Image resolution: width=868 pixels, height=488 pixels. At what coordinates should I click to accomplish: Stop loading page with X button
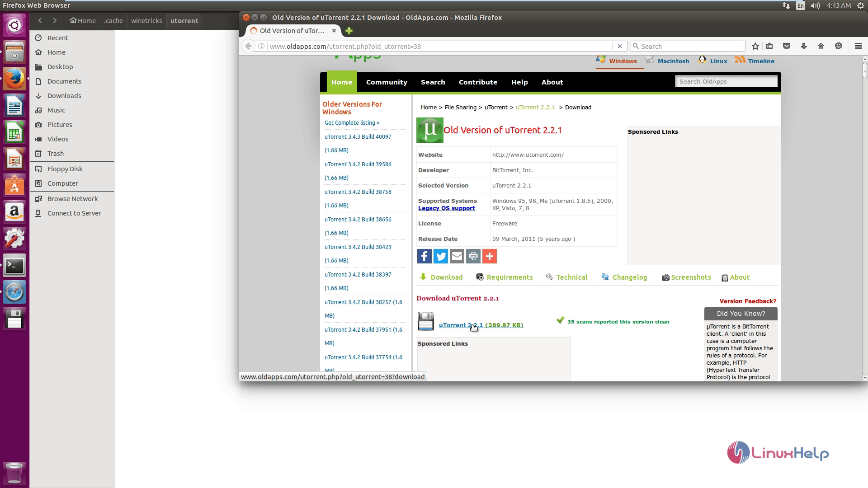pyautogui.click(x=620, y=46)
